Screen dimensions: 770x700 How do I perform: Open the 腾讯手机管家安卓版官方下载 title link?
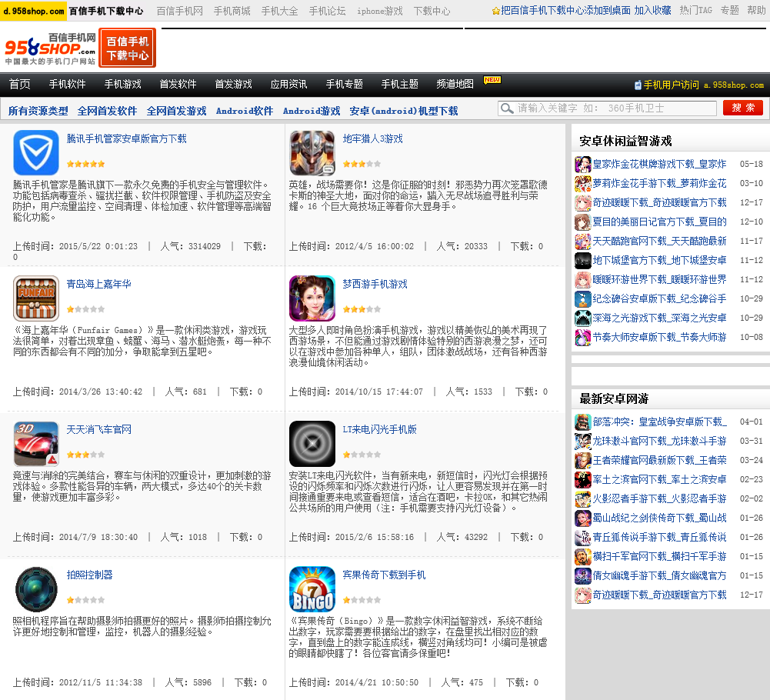(127, 138)
